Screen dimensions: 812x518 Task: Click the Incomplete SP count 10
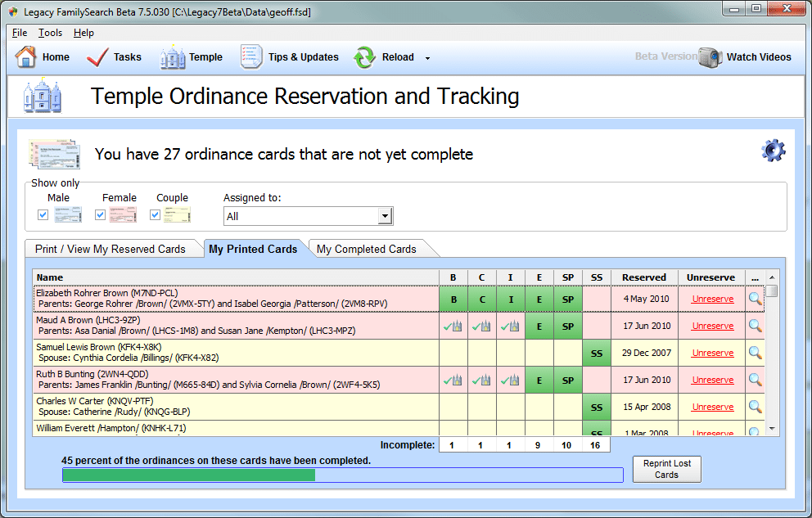[566, 445]
